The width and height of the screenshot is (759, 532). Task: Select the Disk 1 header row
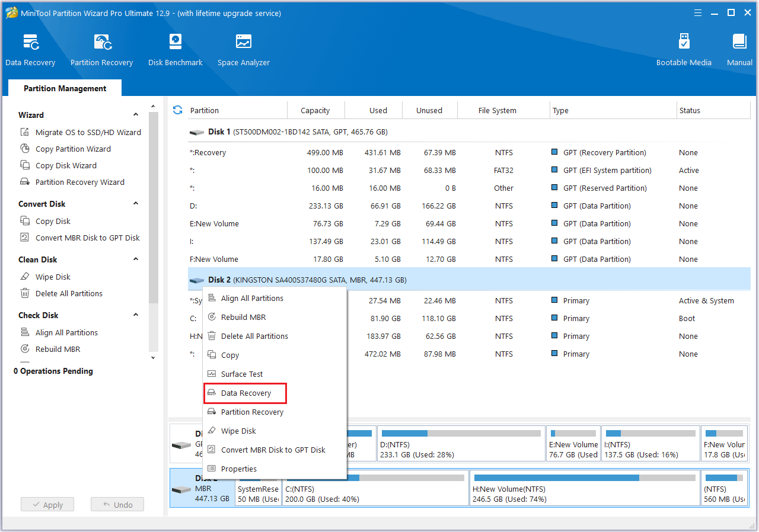(469, 132)
